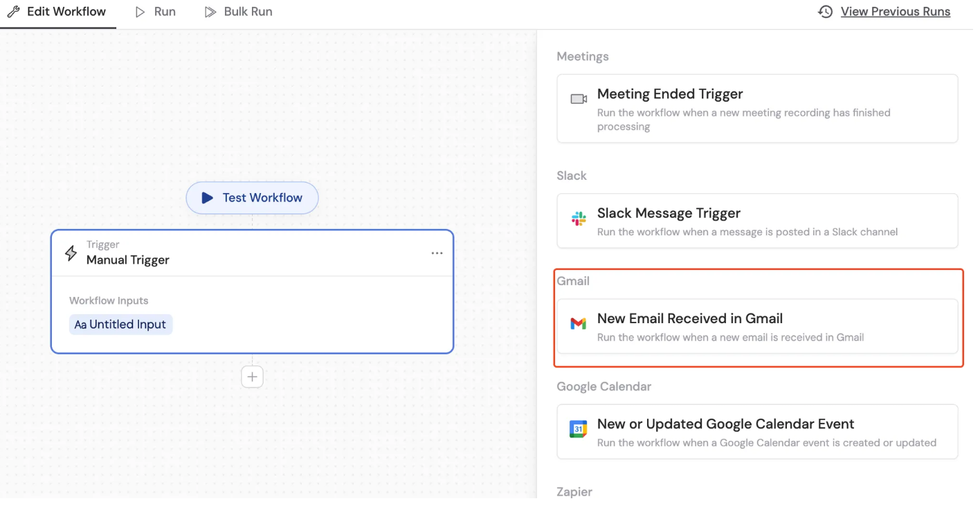
Task: Open View Previous Runs
Action: click(x=894, y=11)
